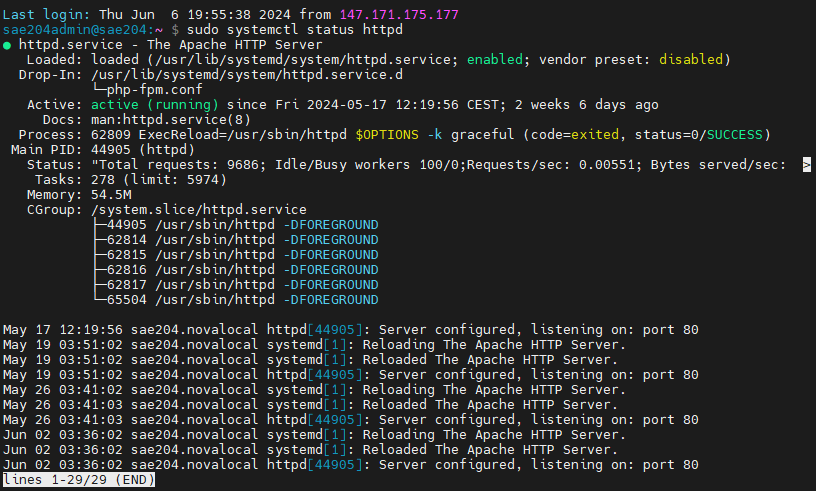The height and width of the screenshot is (491, 816).
Task: Click May 19 'Server configured' log line
Action: (351, 375)
